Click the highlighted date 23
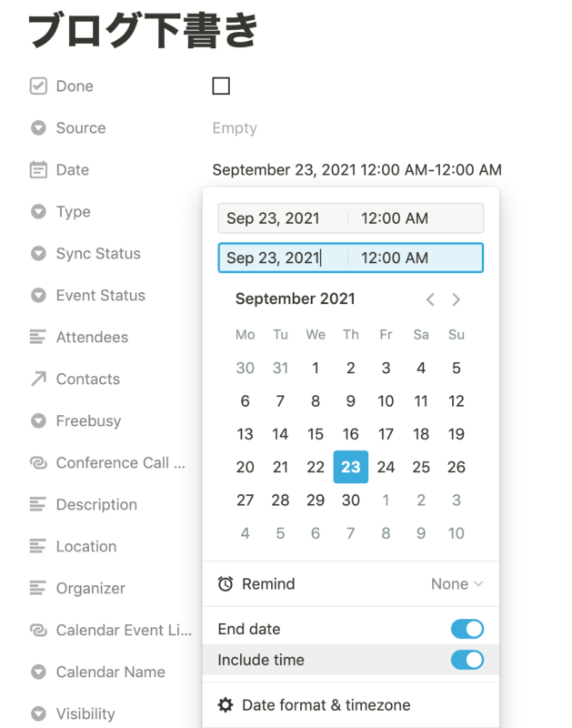The image size is (572, 728). coord(351,467)
